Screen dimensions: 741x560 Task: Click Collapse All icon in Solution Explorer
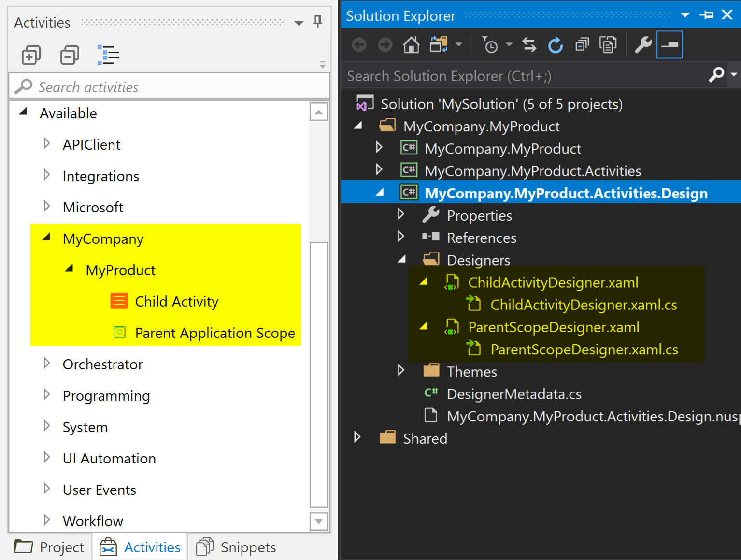point(582,45)
